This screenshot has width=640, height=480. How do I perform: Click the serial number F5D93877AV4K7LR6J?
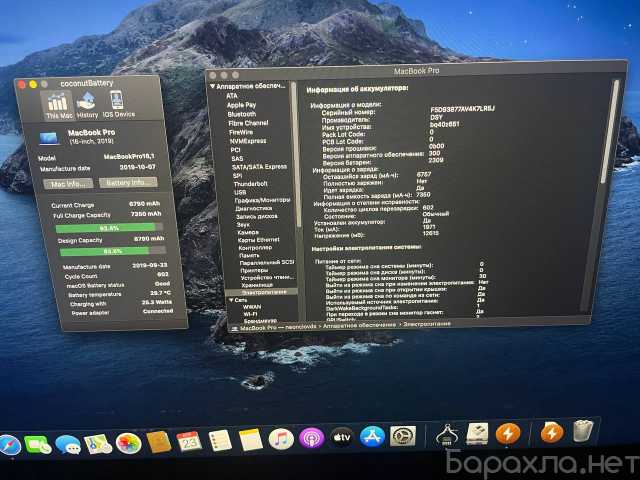(x=462, y=109)
